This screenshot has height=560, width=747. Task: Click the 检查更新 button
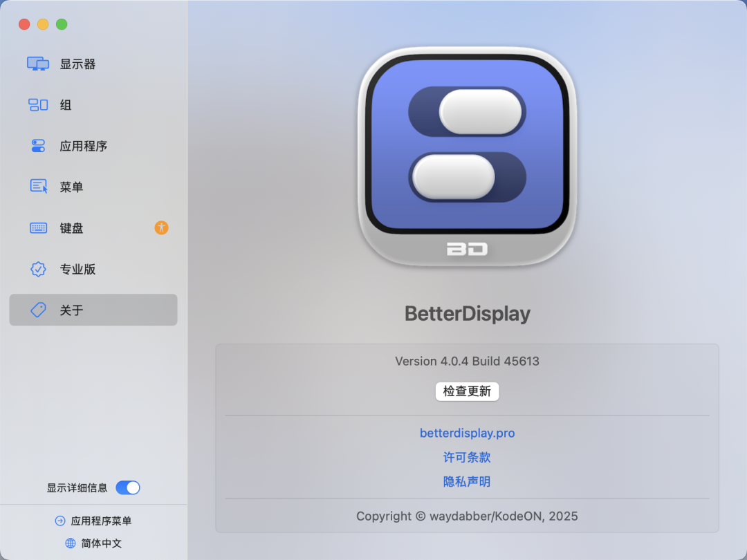point(467,391)
